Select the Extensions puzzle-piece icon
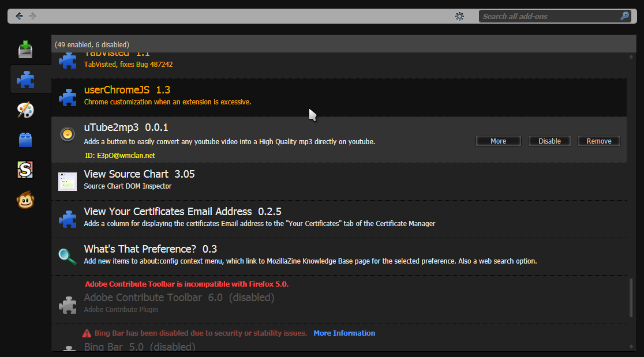This screenshot has height=357, width=644. [25, 79]
